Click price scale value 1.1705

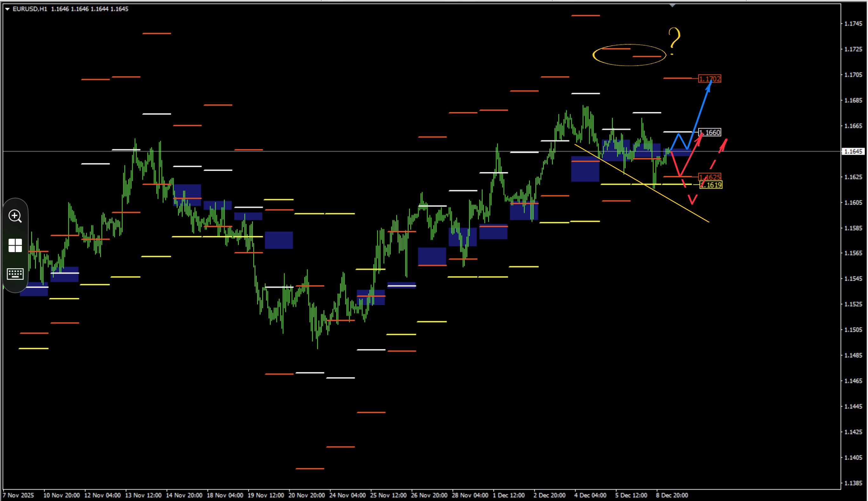click(853, 75)
